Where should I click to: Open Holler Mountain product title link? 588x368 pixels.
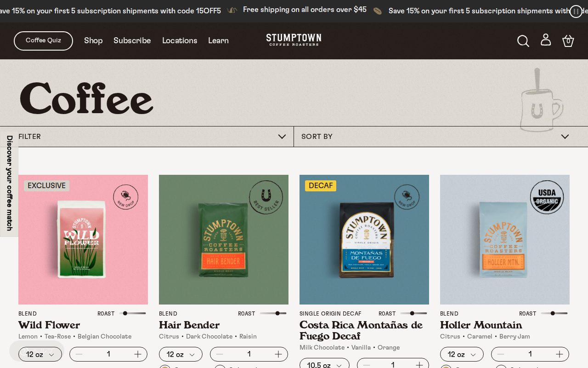pyautogui.click(x=481, y=325)
